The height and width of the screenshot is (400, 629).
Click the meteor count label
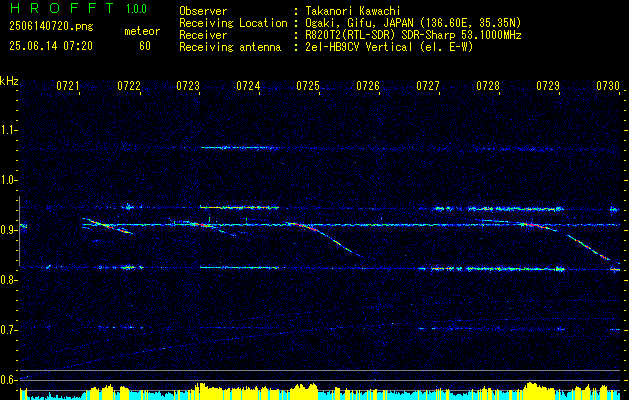pos(142,31)
